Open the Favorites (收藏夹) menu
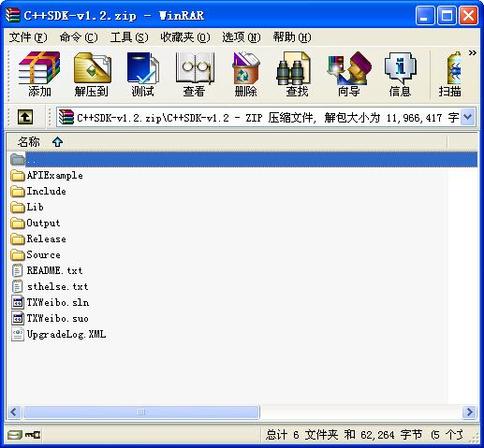Image resolution: width=484 pixels, height=448 pixels. tap(185, 37)
